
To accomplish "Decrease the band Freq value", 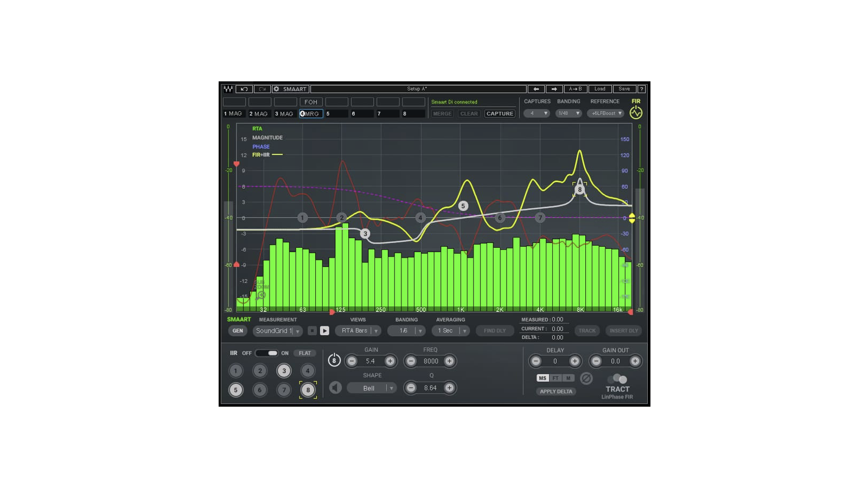I will 411,361.
